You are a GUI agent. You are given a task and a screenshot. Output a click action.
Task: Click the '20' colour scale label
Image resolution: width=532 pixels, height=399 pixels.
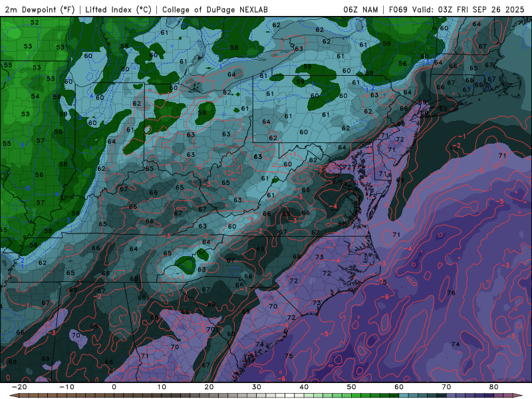[209, 387]
